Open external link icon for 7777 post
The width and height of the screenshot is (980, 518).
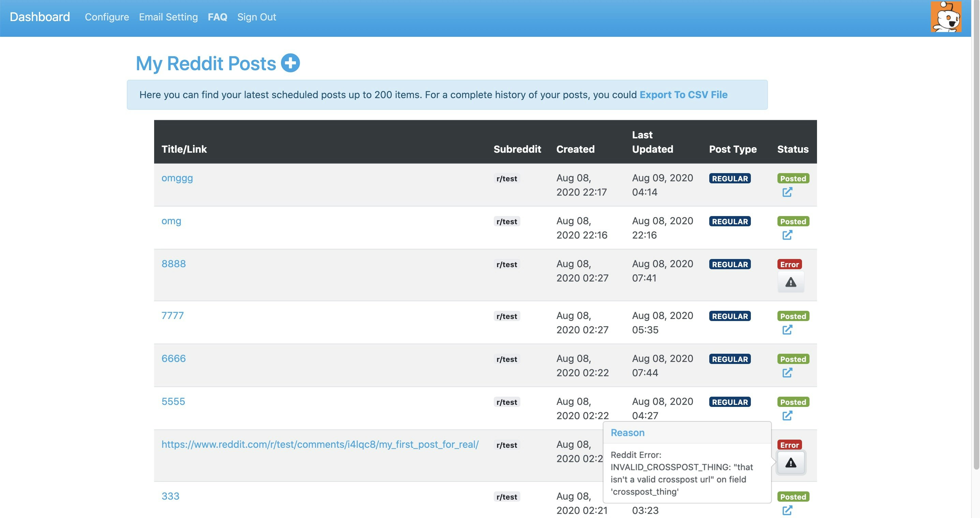pyautogui.click(x=787, y=330)
